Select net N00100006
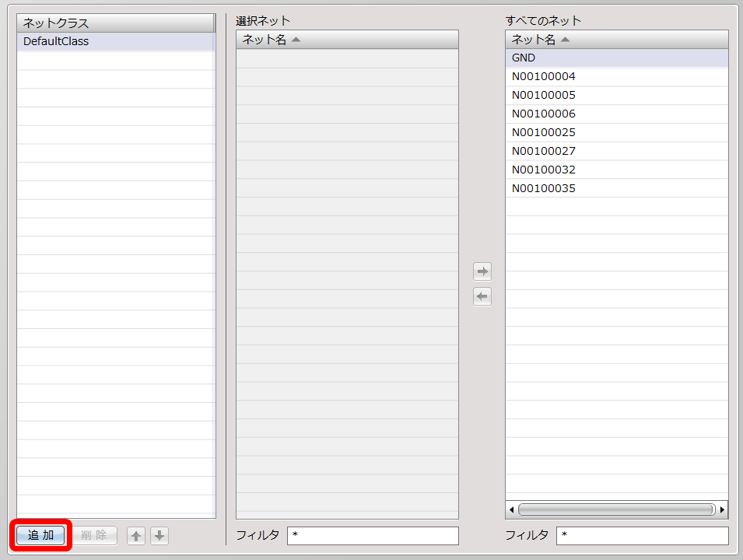743x560 pixels. (544, 114)
